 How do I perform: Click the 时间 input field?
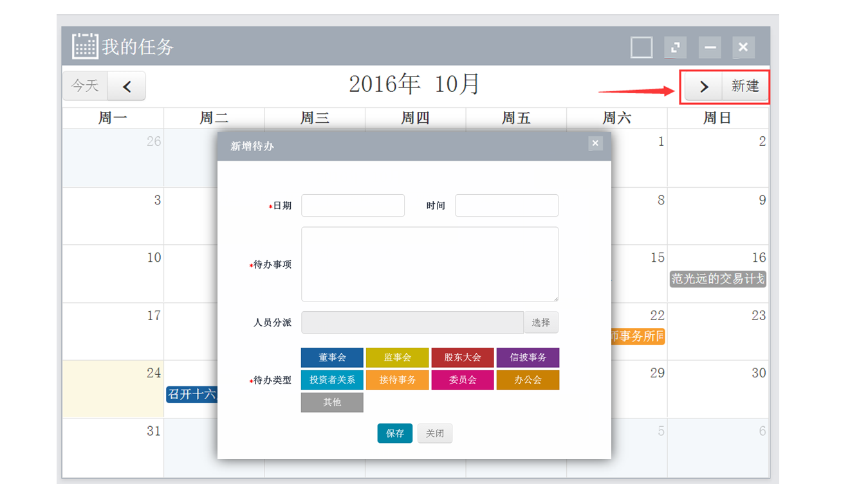506,206
